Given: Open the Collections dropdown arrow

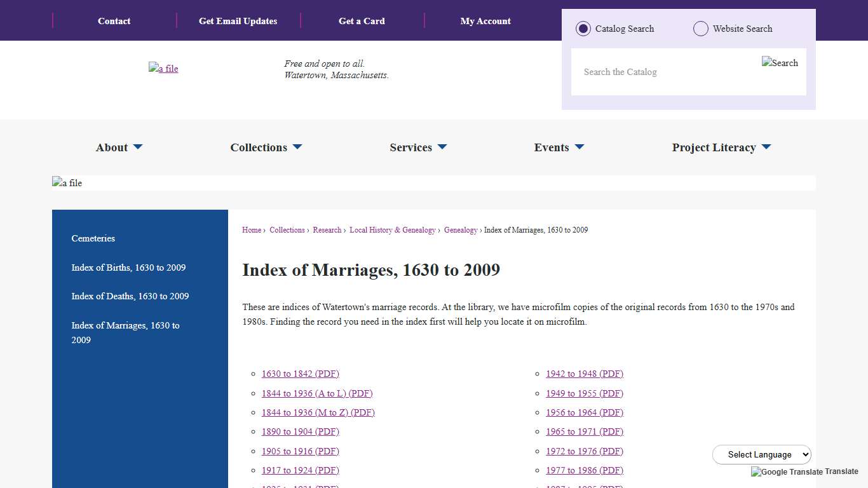Looking at the screenshot, I should pyautogui.click(x=297, y=147).
